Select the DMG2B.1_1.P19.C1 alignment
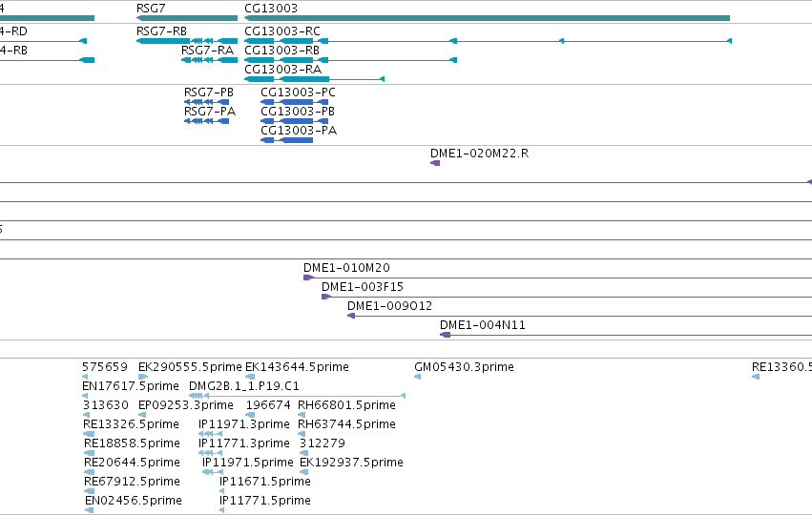The image size is (812, 515). tap(298, 396)
